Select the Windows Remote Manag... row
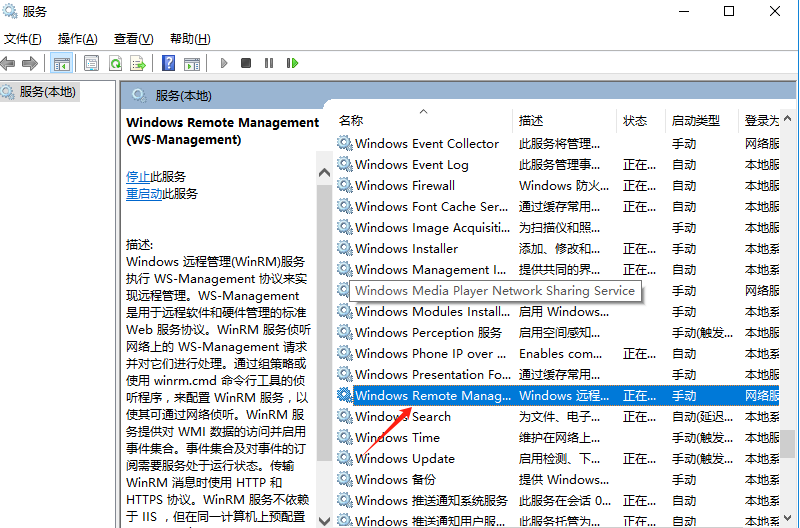The image size is (800, 528). tap(557, 395)
